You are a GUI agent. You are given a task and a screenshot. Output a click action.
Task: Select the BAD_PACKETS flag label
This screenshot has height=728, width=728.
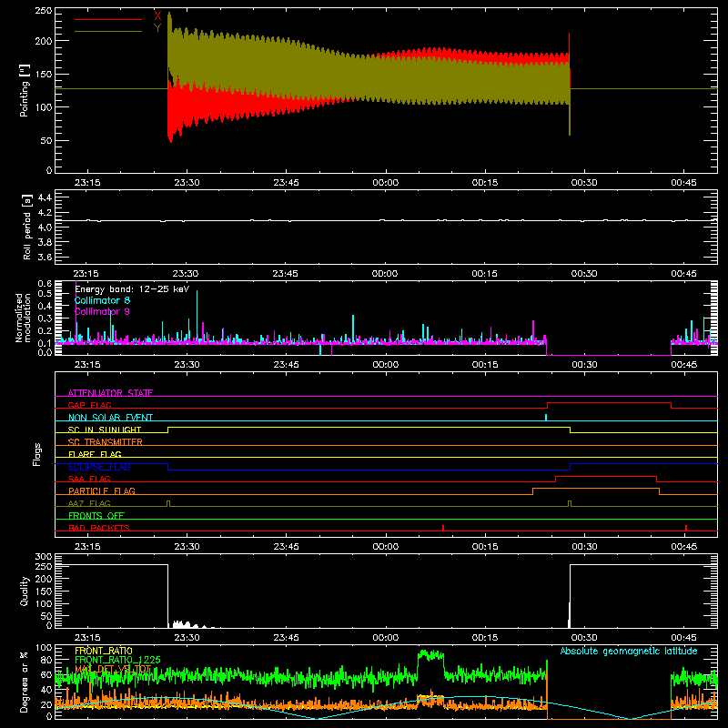click(99, 528)
